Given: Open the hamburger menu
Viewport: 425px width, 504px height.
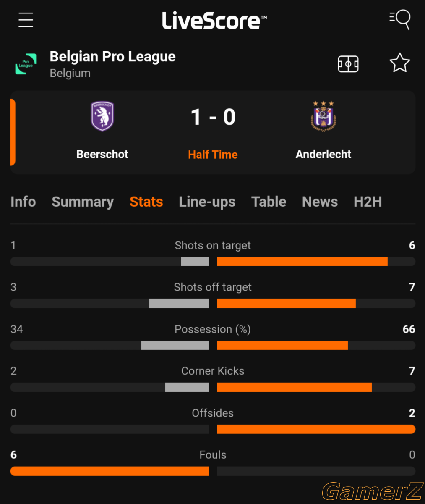Looking at the screenshot, I should [26, 20].
